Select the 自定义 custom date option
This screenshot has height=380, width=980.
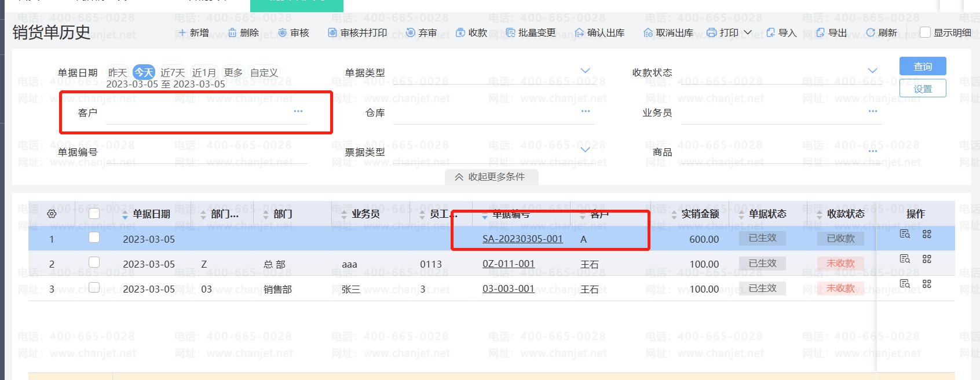tap(264, 72)
